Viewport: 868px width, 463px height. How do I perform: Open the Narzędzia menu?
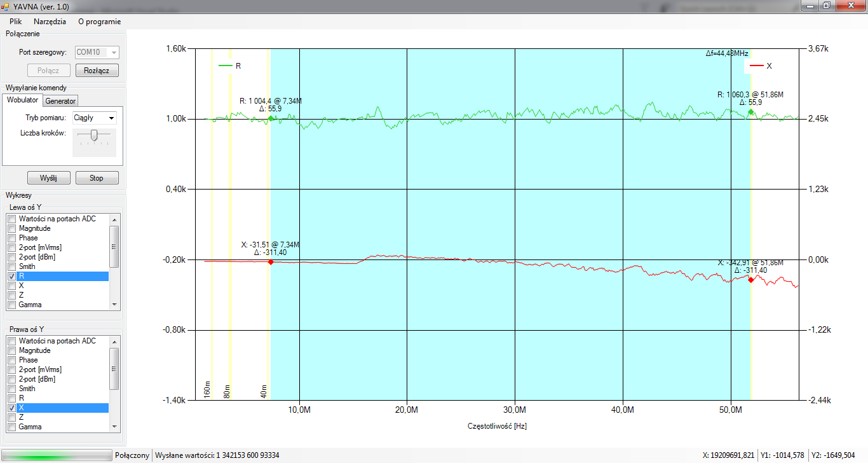point(50,21)
